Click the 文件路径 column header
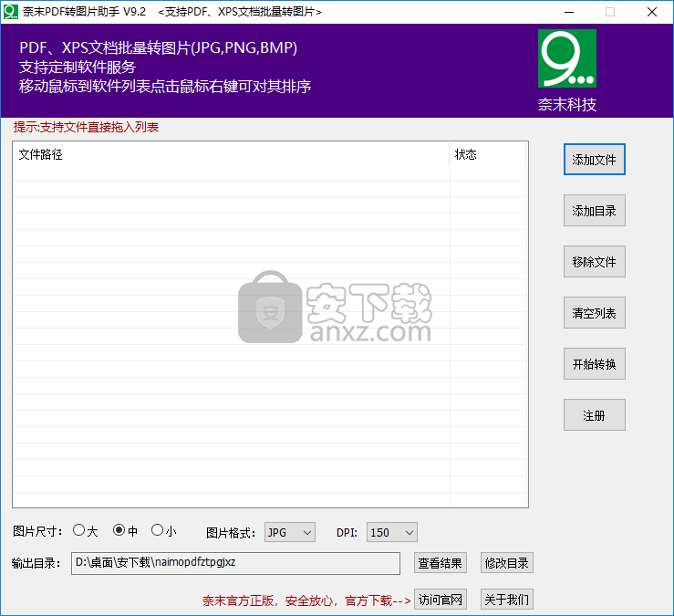The width and height of the screenshot is (674, 616). 232,154
